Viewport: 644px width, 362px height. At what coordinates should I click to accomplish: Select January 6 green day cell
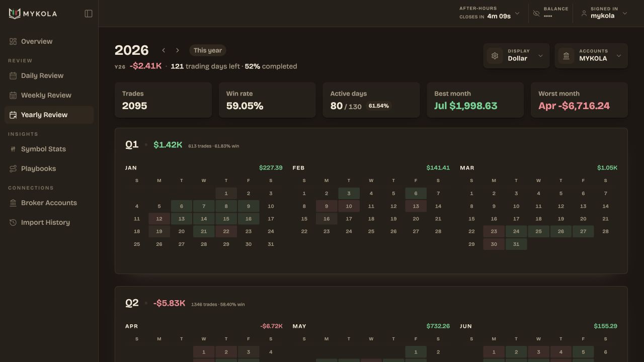(x=182, y=206)
